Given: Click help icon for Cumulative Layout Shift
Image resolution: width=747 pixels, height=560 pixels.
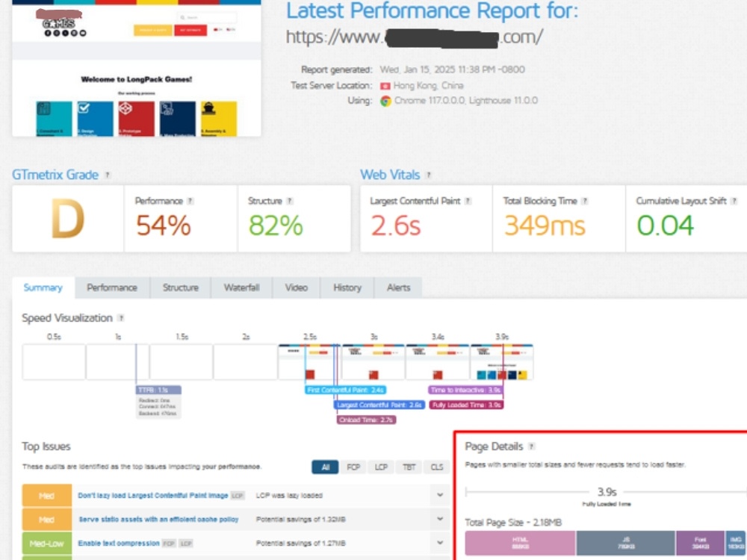Looking at the screenshot, I should tap(734, 201).
